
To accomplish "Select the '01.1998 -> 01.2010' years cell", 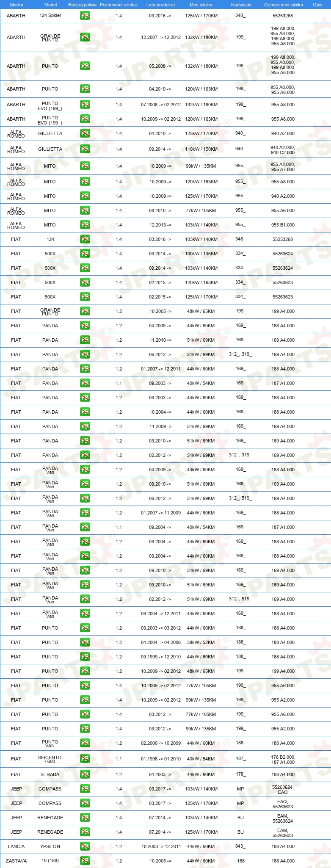I will 161,759.
